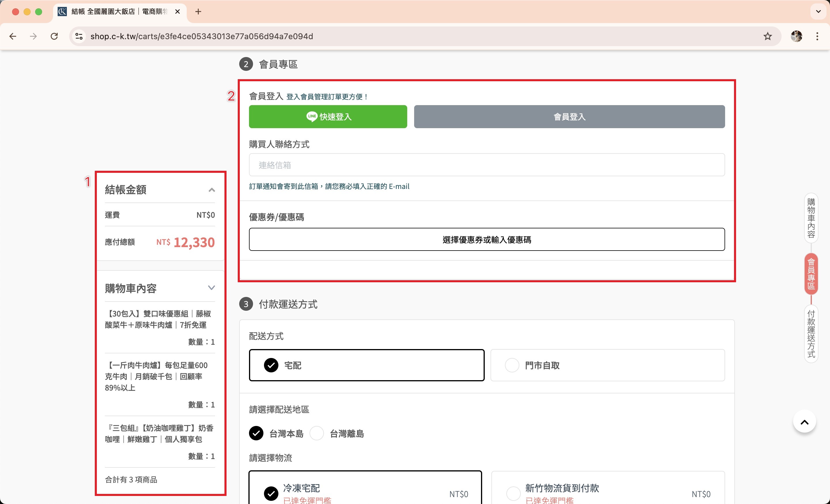Click the 合計有 3 項商品 text
Viewport: 830px width, 504px height.
(131, 480)
